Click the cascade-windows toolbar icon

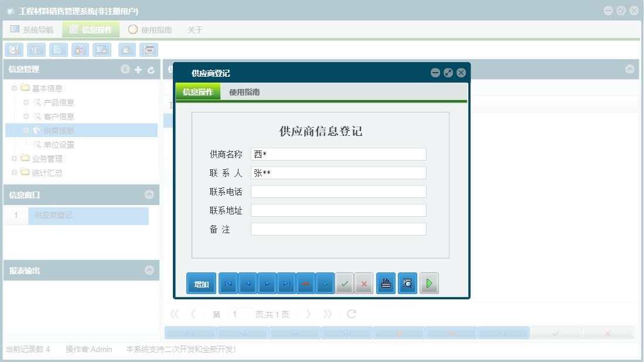(x=149, y=50)
